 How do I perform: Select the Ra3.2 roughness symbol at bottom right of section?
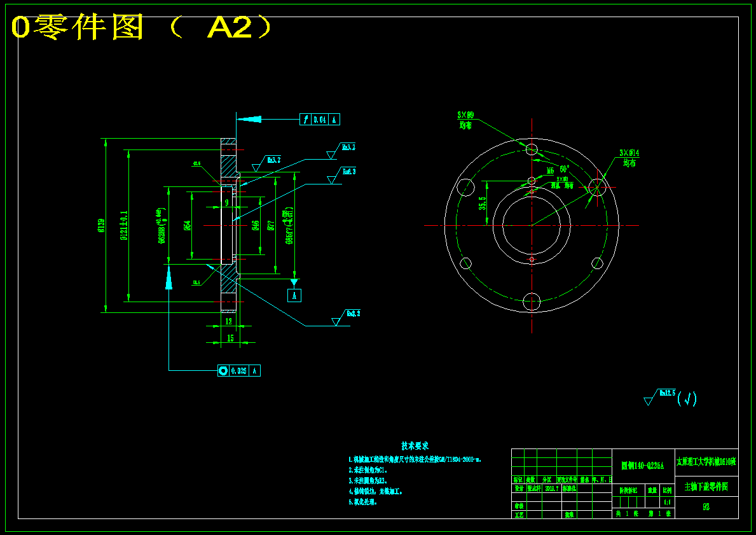347,317
